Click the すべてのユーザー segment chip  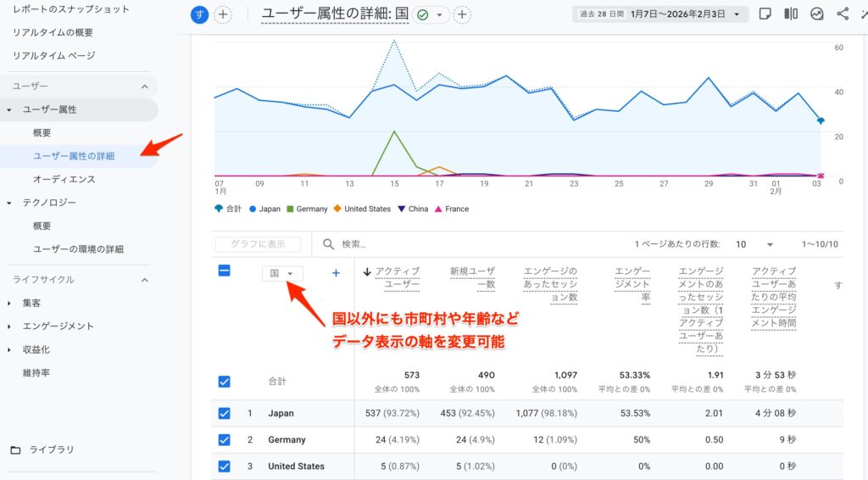200,14
